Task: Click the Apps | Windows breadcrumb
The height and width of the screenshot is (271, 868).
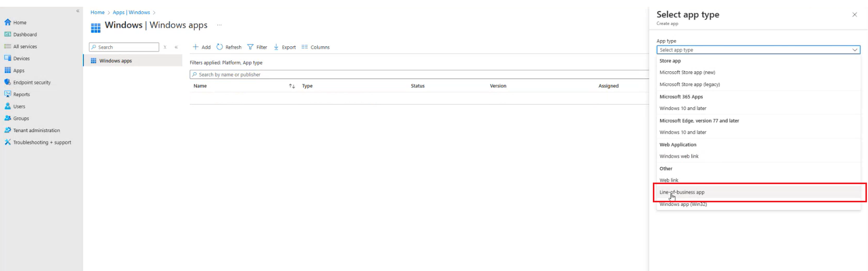Action: [131, 12]
